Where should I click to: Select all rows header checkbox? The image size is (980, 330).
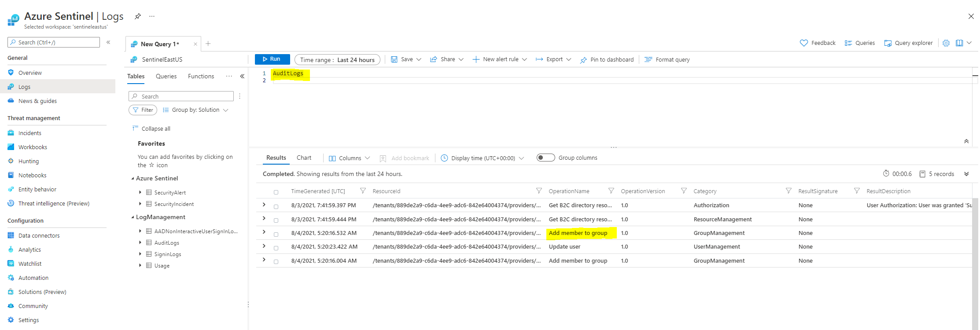(x=276, y=192)
